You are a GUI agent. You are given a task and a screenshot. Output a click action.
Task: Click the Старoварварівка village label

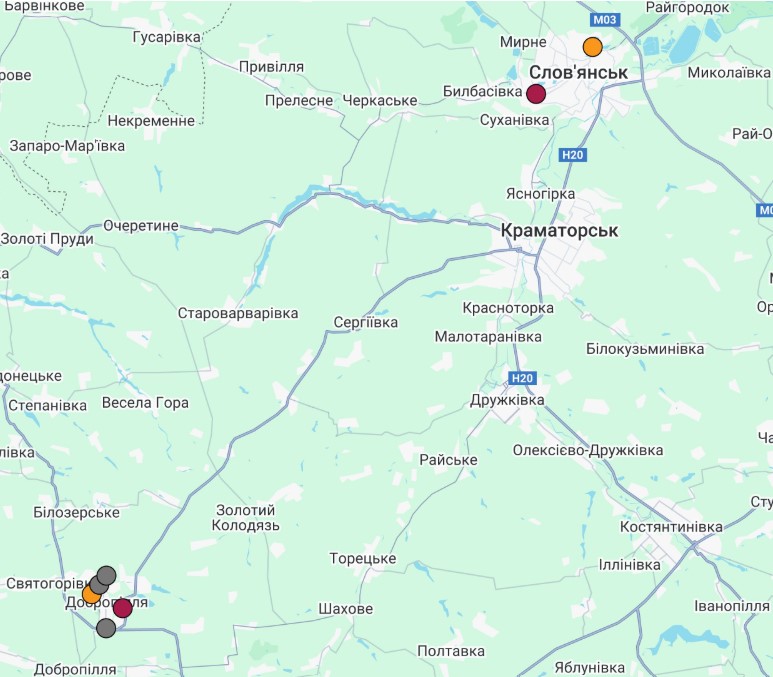238,313
